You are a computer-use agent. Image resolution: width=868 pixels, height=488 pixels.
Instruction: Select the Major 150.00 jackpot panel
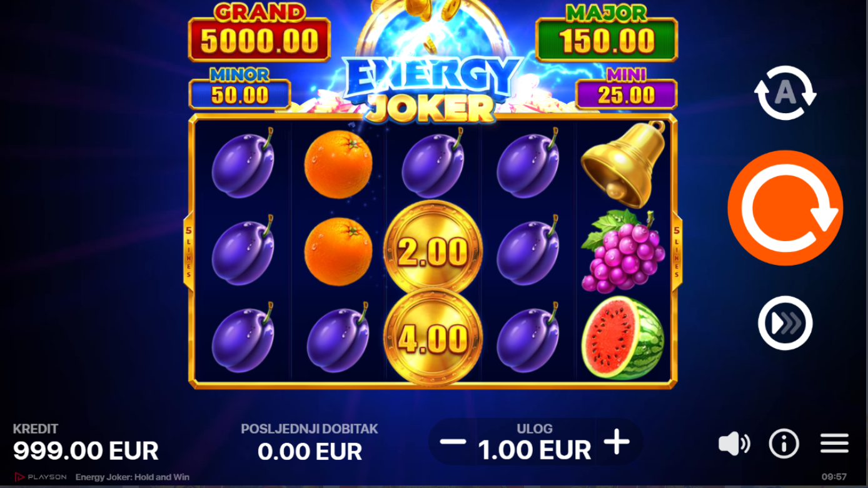(x=607, y=33)
